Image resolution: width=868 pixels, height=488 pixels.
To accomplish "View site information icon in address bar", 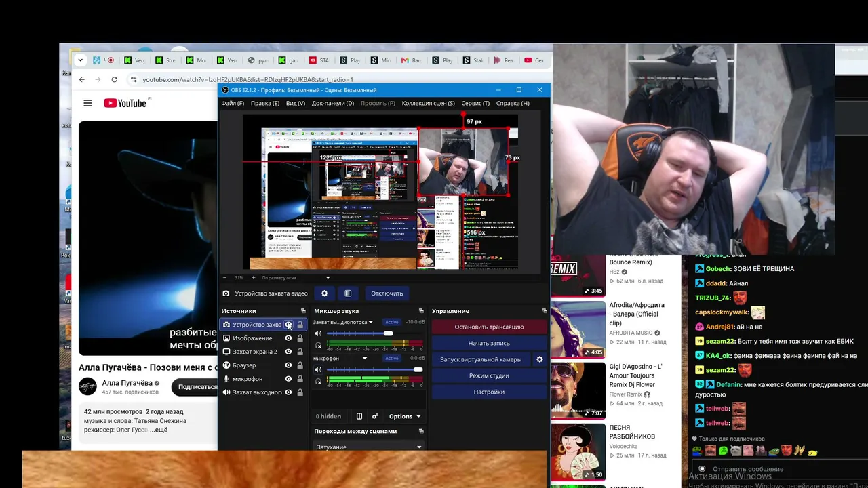I will 134,79.
